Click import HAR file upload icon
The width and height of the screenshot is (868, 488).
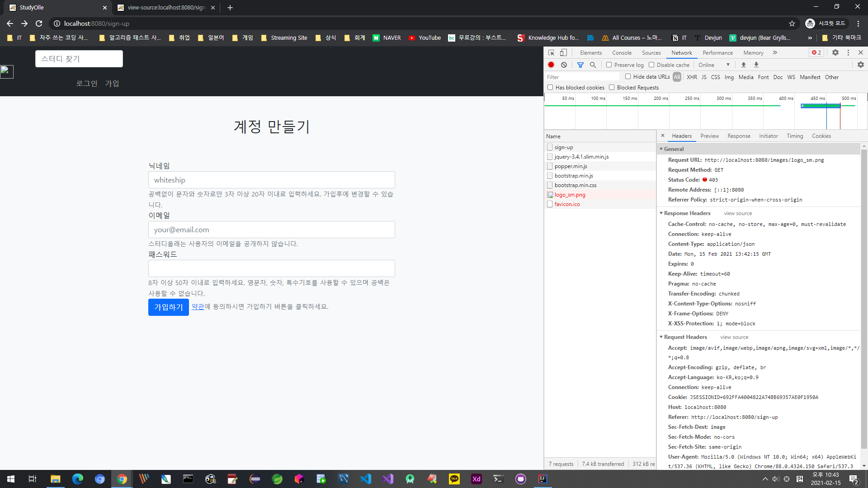click(744, 65)
